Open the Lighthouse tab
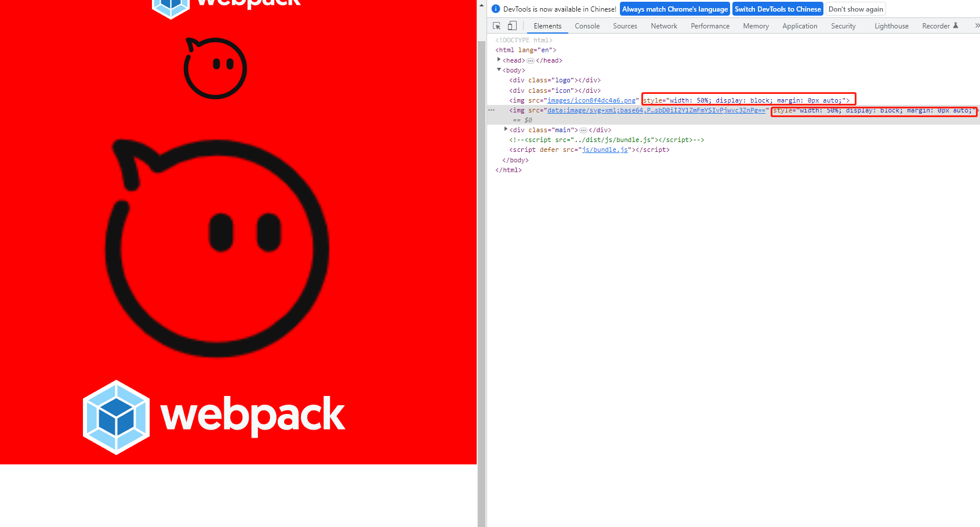 point(891,26)
